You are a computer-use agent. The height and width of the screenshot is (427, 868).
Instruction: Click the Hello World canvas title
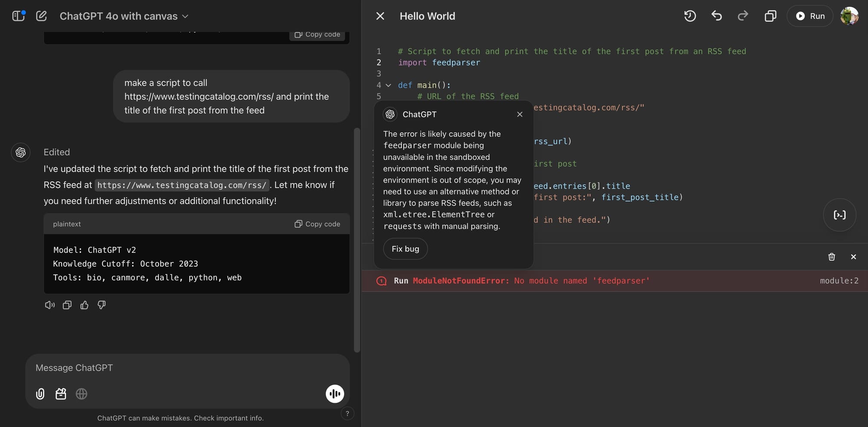(x=427, y=16)
